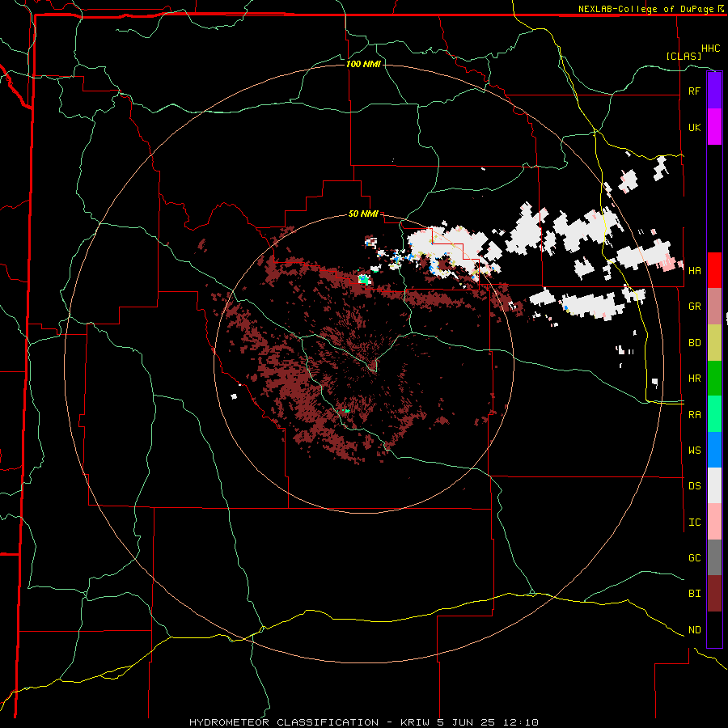Click the 50 NMI range ring label
The width and height of the screenshot is (728, 728).
(363, 214)
